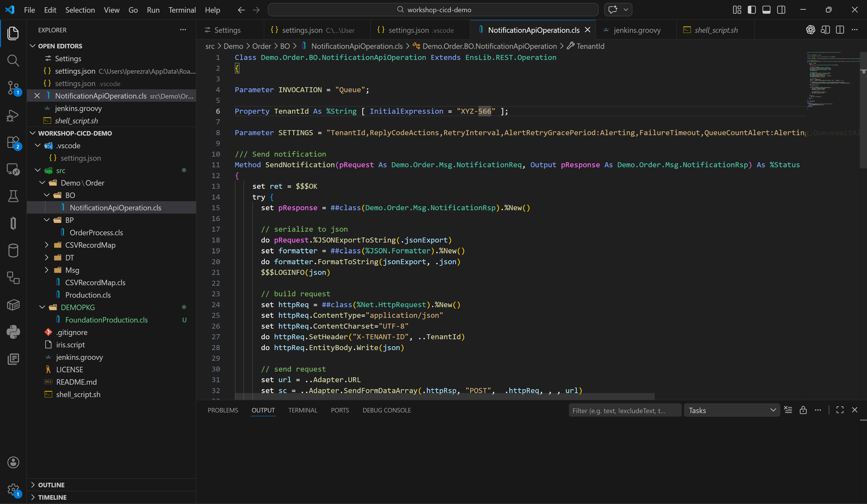This screenshot has width=867, height=504.
Task: Open FoundationProduction.cls in explorer
Action: coord(106,320)
